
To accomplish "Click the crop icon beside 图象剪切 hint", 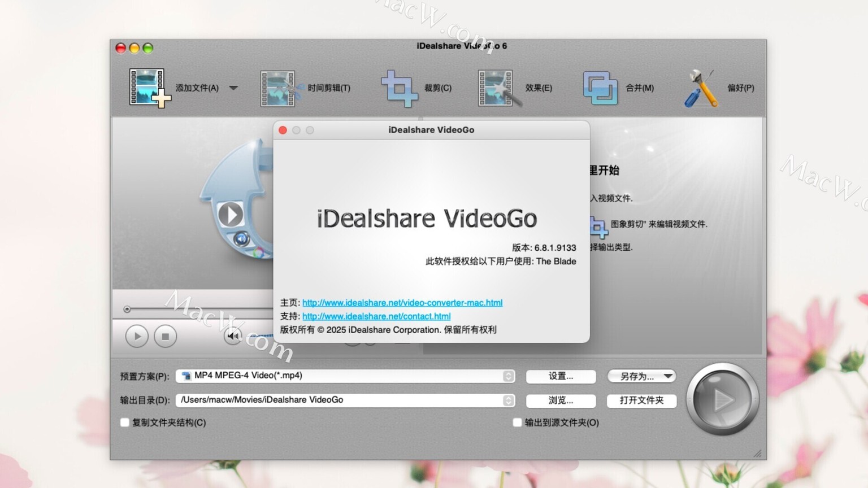I will coord(598,226).
